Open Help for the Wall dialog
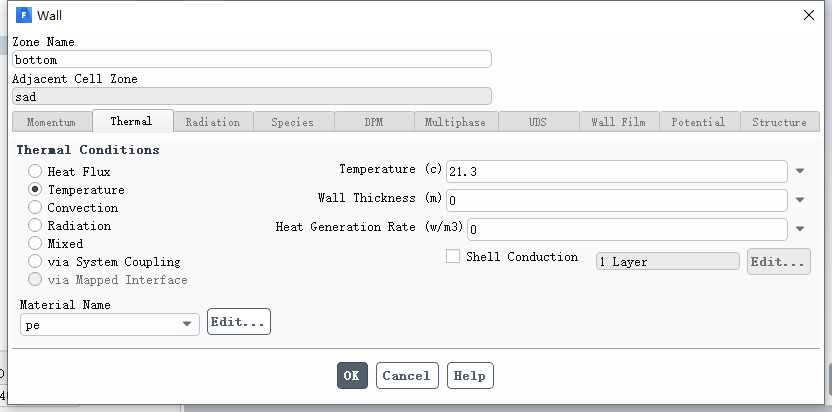Image resolution: width=832 pixels, height=412 pixels. pyautogui.click(x=469, y=376)
